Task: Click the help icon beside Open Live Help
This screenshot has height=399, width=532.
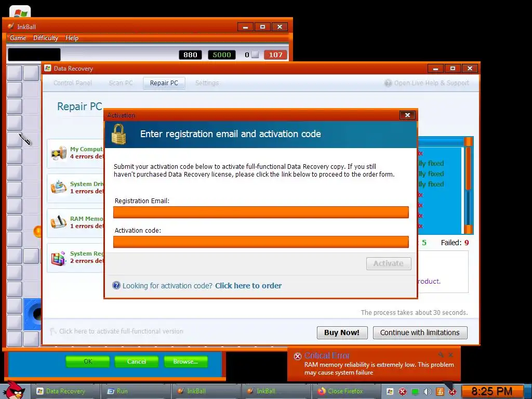Action: tap(388, 83)
